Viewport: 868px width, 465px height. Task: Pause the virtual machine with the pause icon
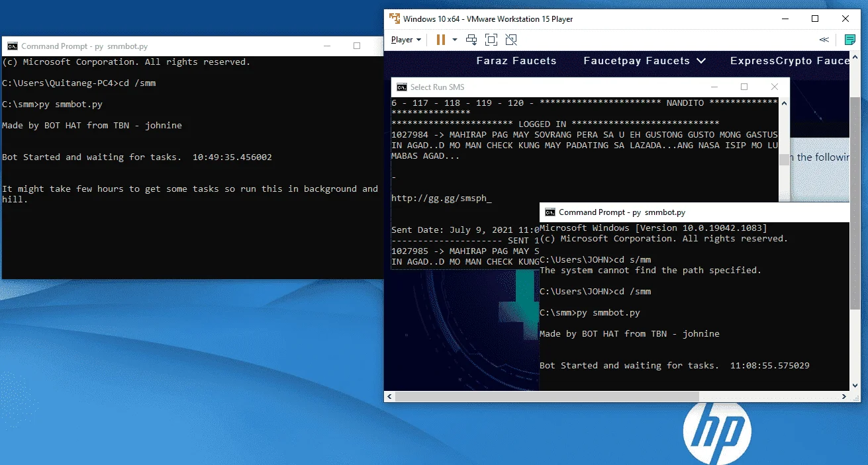point(441,40)
